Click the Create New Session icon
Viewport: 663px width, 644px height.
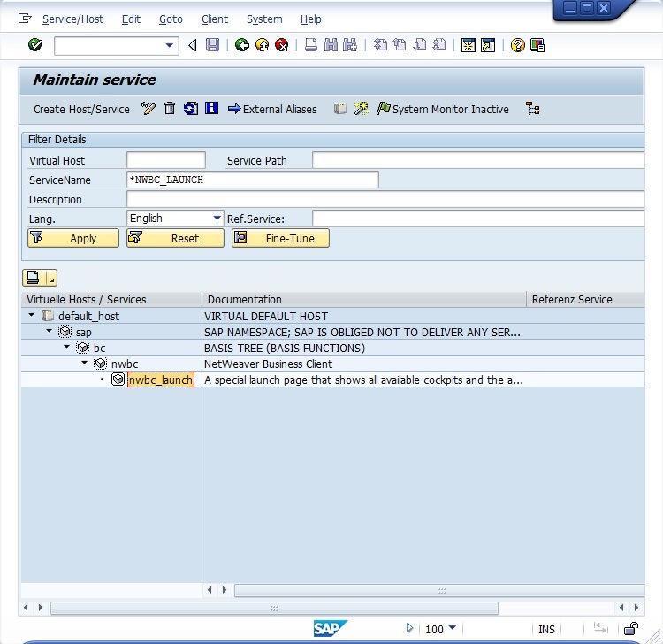[468, 45]
